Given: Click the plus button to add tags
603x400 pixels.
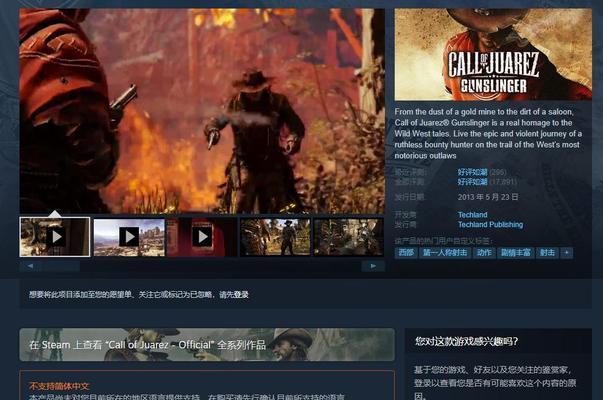Looking at the screenshot, I should click(x=566, y=253).
